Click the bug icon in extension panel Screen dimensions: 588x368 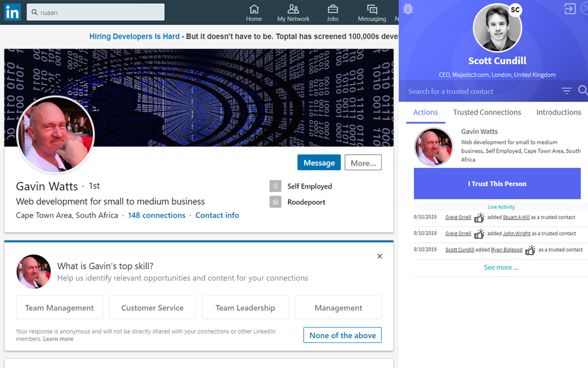tap(408, 9)
